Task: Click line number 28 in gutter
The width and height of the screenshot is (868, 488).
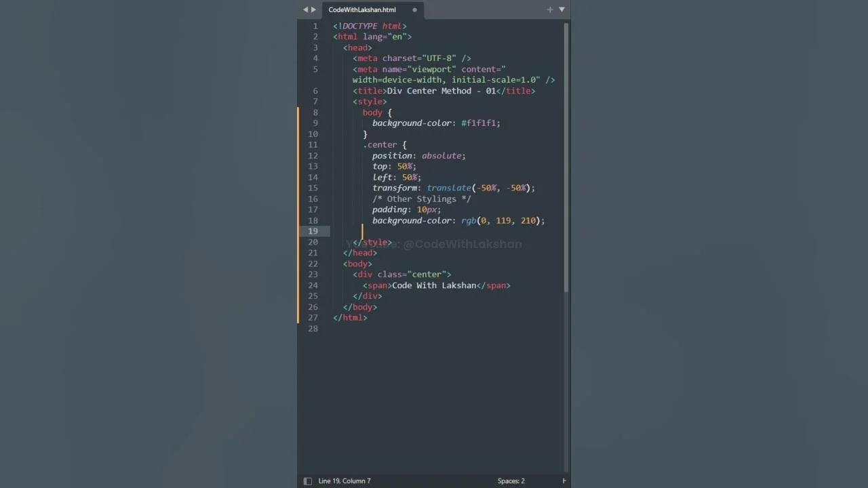Action: (313, 329)
